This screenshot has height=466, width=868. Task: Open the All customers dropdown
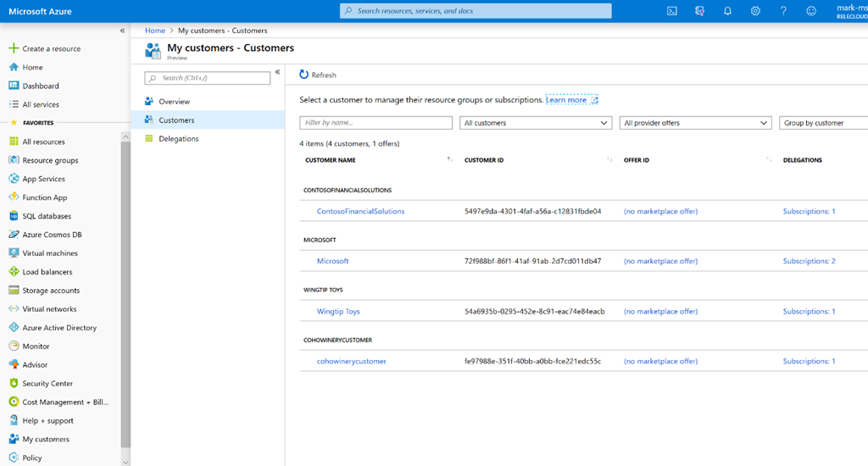coord(536,123)
